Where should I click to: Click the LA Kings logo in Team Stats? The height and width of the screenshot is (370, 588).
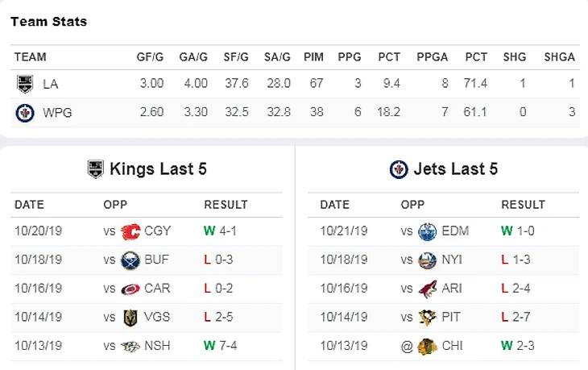(x=24, y=84)
